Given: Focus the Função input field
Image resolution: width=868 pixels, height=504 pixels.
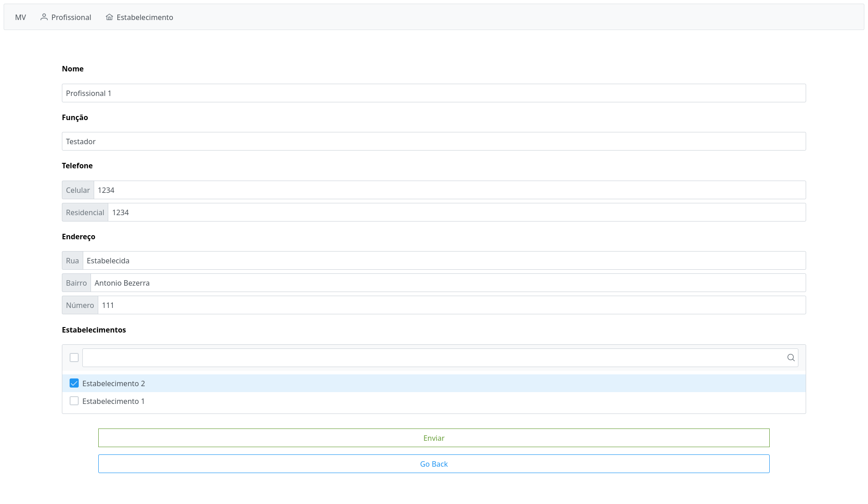Looking at the screenshot, I should 434,141.
